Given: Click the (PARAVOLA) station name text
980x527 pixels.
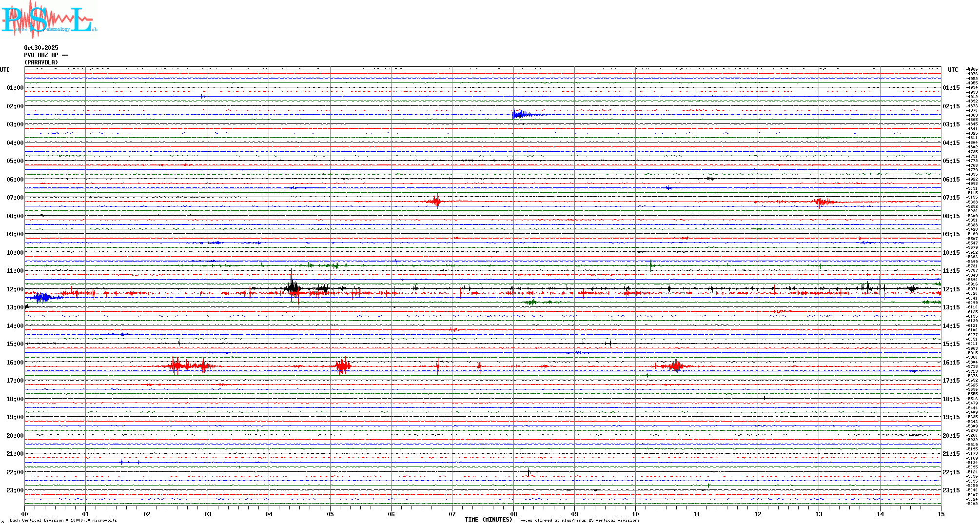Looking at the screenshot, I should pos(41,62).
